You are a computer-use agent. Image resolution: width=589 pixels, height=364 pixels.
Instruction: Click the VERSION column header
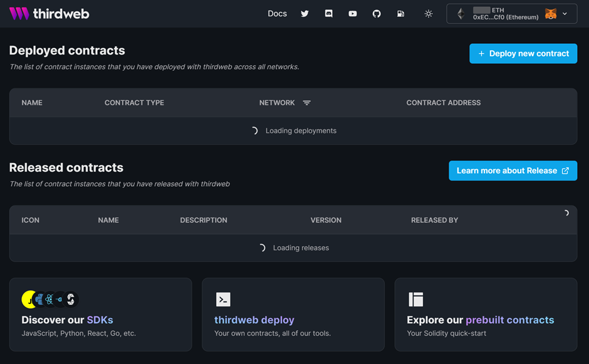tap(326, 220)
